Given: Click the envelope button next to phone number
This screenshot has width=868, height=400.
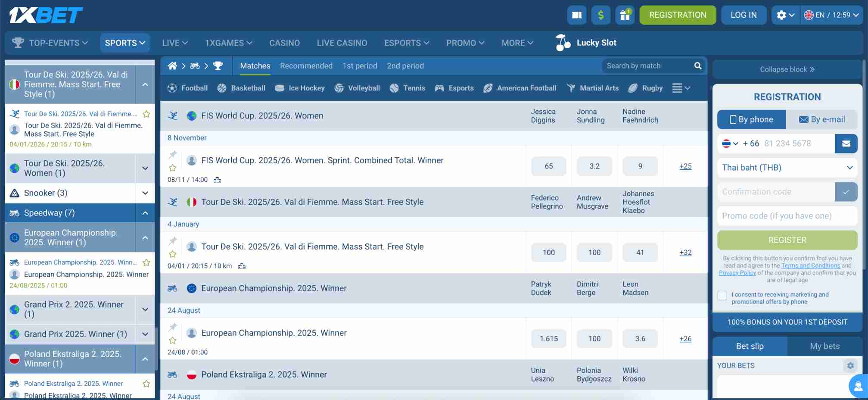Looking at the screenshot, I should point(846,144).
